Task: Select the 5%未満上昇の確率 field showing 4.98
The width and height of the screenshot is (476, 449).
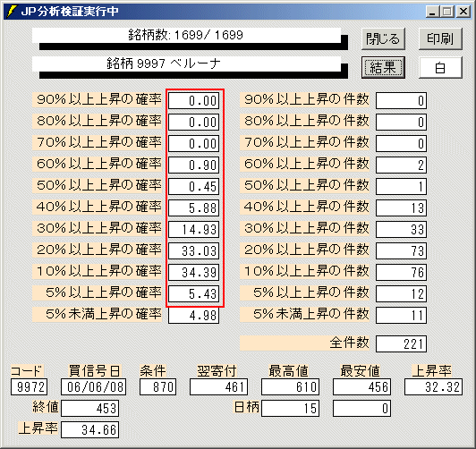Action: (x=193, y=315)
